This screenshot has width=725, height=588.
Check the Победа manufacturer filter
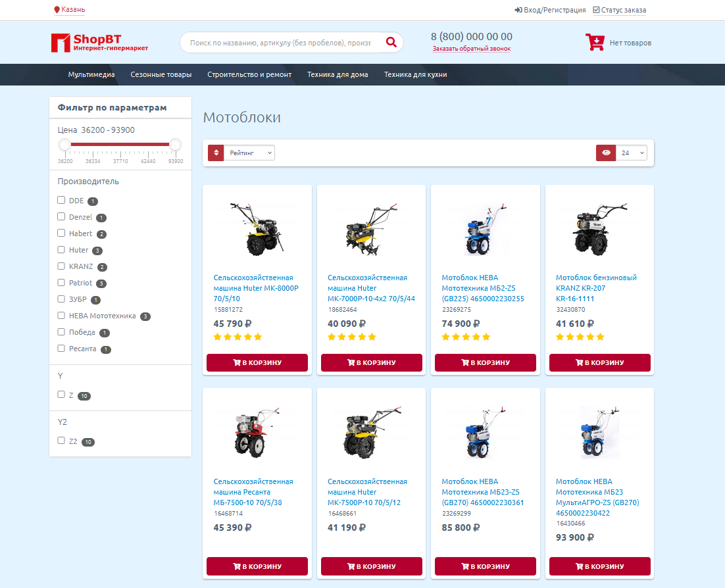(61, 332)
